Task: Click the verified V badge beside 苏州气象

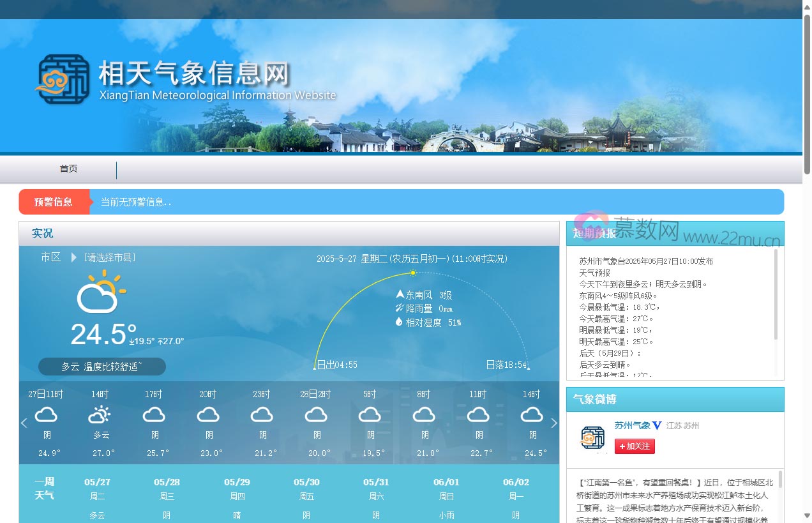Action: coord(658,425)
